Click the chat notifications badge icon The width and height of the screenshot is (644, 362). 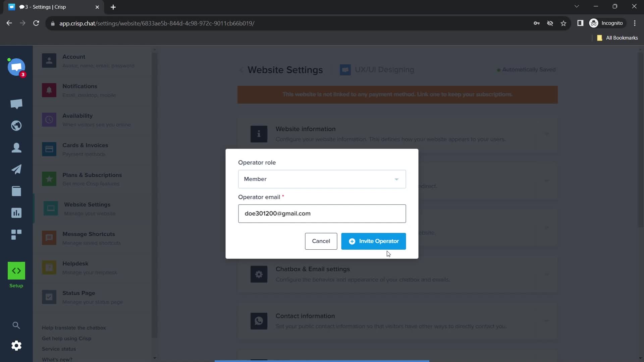[x=22, y=75]
